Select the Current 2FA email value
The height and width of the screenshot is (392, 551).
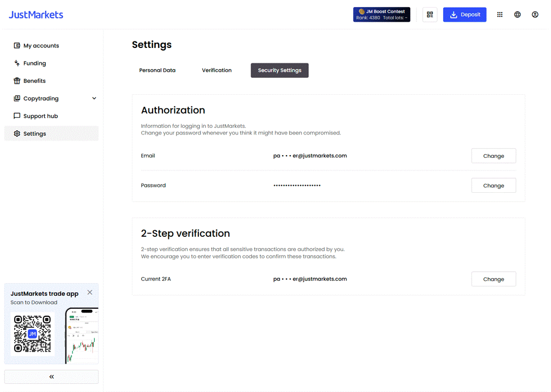coord(310,279)
